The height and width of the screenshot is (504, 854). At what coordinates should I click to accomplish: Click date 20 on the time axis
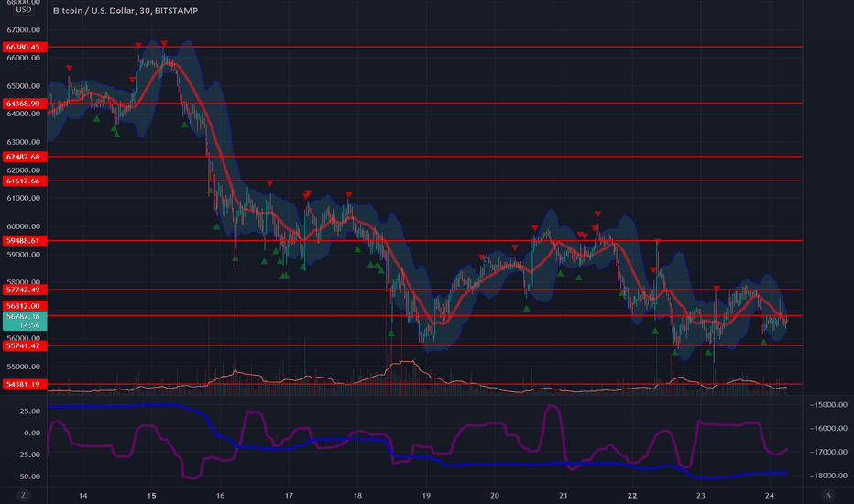pyautogui.click(x=495, y=496)
